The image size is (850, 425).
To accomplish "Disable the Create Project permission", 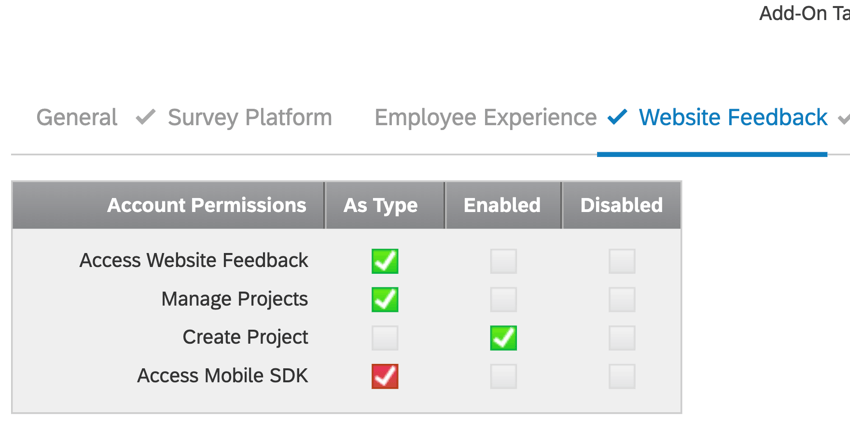I will (622, 338).
